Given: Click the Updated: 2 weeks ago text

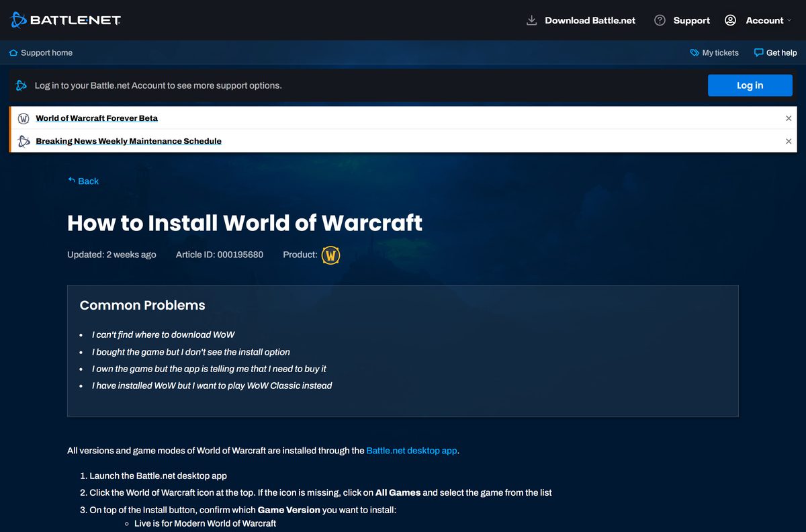Looking at the screenshot, I should (111, 255).
